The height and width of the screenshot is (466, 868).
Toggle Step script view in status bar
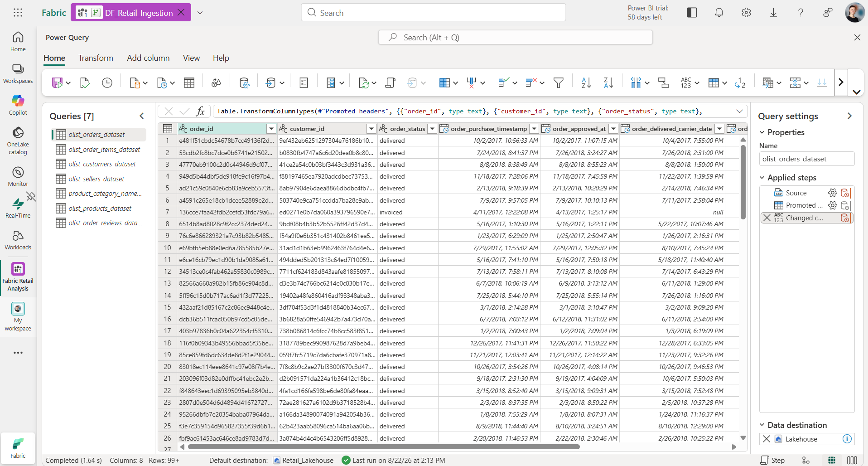[x=772, y=460]
